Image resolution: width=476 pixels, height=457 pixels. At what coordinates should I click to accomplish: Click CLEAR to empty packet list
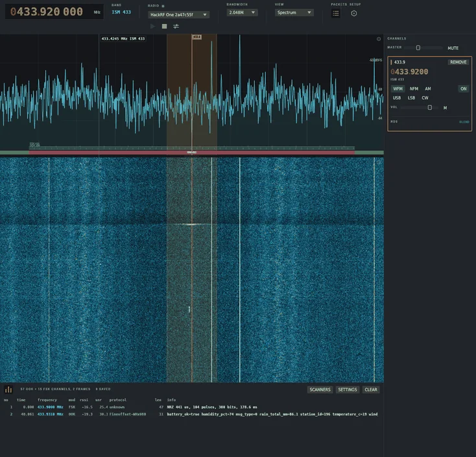point(371,389)
